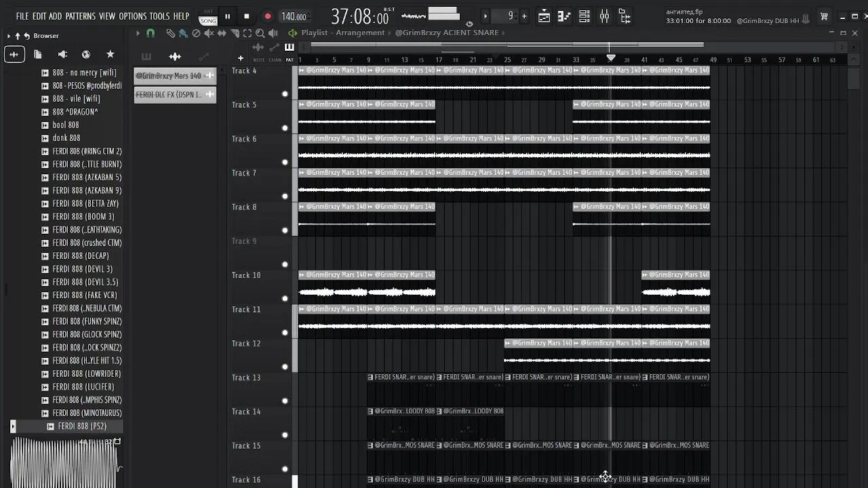Viewport: 868px width, 488px height.
Task: Open the playlist view icon in toolbar
Action: click(x=544, y=17)
